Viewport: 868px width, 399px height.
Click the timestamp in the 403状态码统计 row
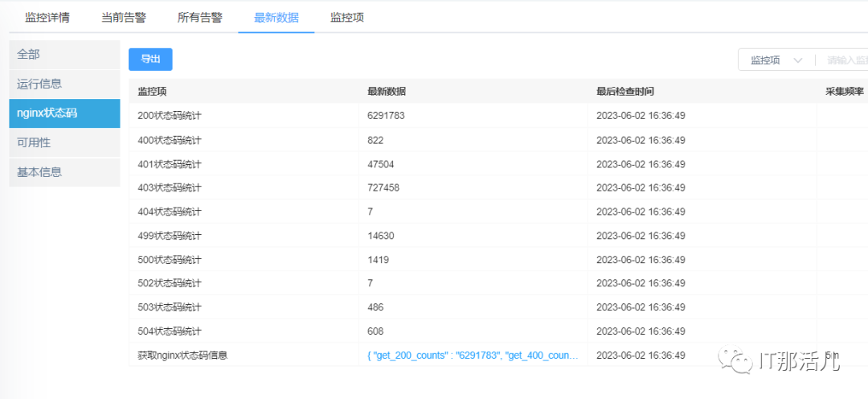641,188
